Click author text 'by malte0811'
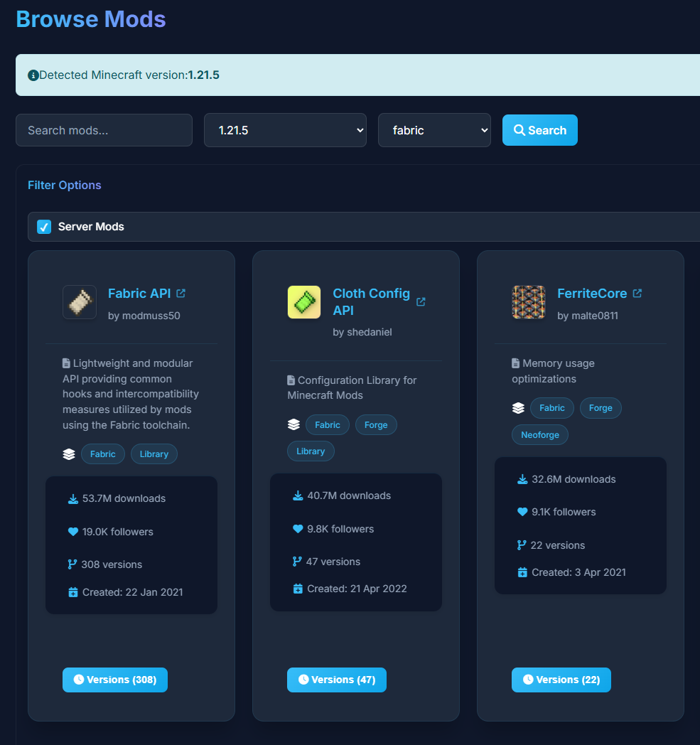Screen dimensions: 700x745 [x=588, y=316]
